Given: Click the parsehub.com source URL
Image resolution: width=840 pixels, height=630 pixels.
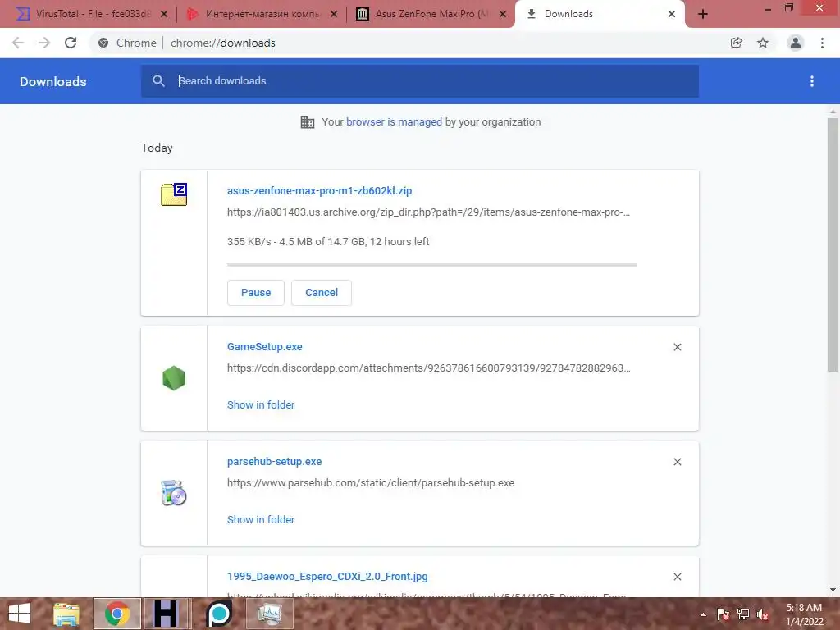Looking at the screenshot, I should point(371,482).
